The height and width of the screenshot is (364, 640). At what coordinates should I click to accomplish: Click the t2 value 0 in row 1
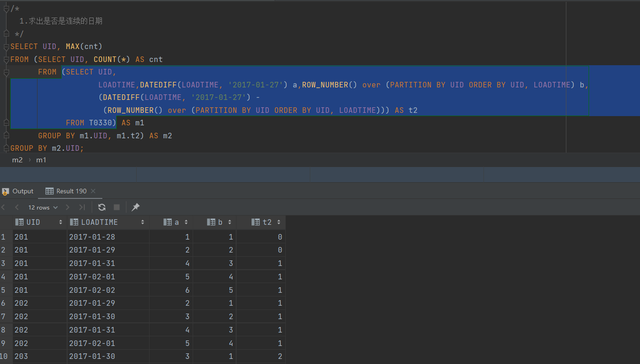click(261, 237)
